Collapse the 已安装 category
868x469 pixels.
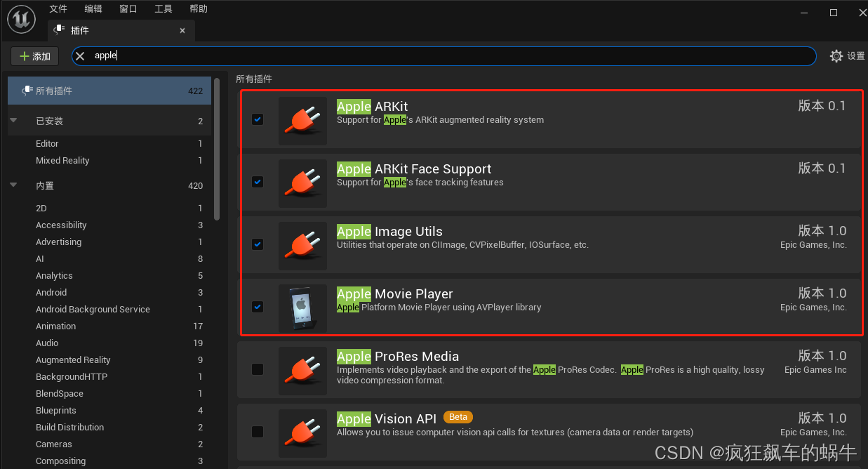click(13, 121)
